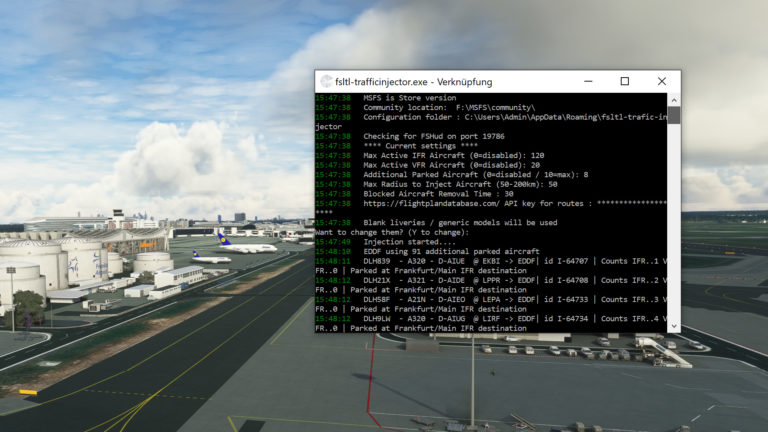Click the DLH21X A321 D-AIDE flight line
Image resolution: width=768 pixels, height=432 pixels.
(x=491, y=280)
